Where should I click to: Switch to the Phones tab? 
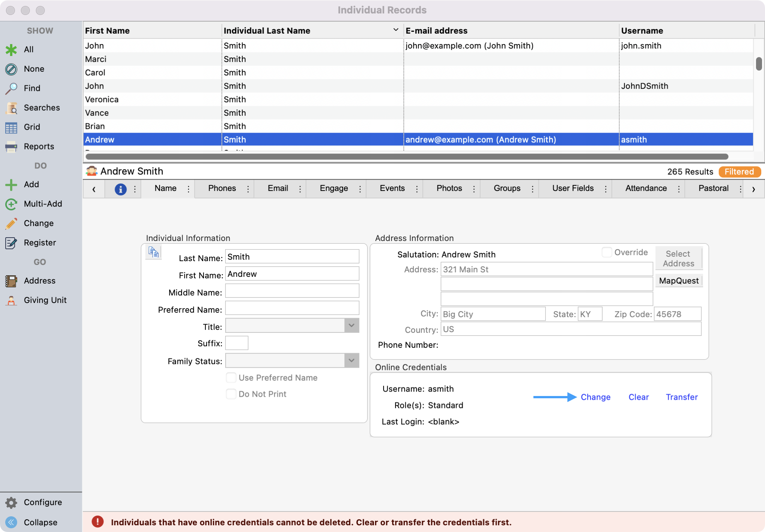[222, 188]
